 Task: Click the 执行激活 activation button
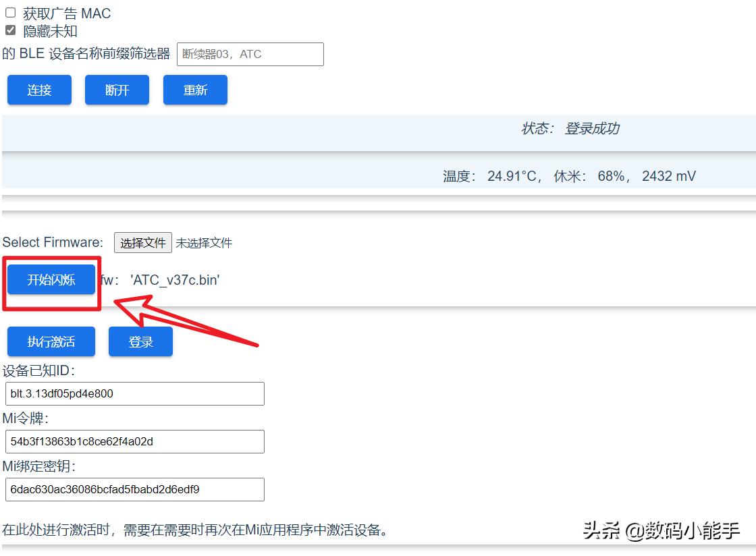[x=51, y=341]
